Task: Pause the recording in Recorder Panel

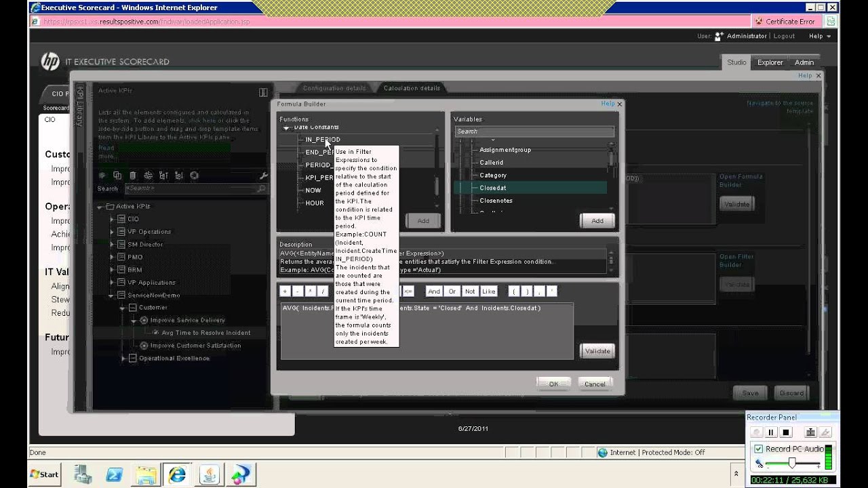Action: point(771,432)
